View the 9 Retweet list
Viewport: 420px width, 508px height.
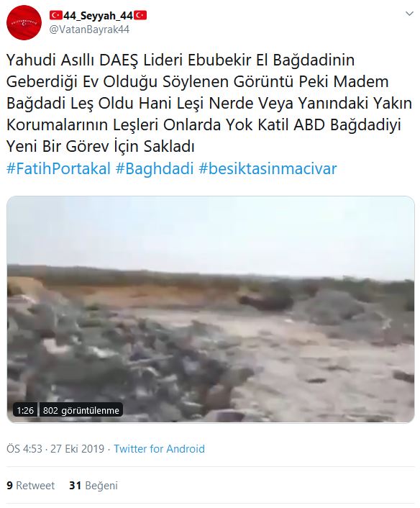30,485
